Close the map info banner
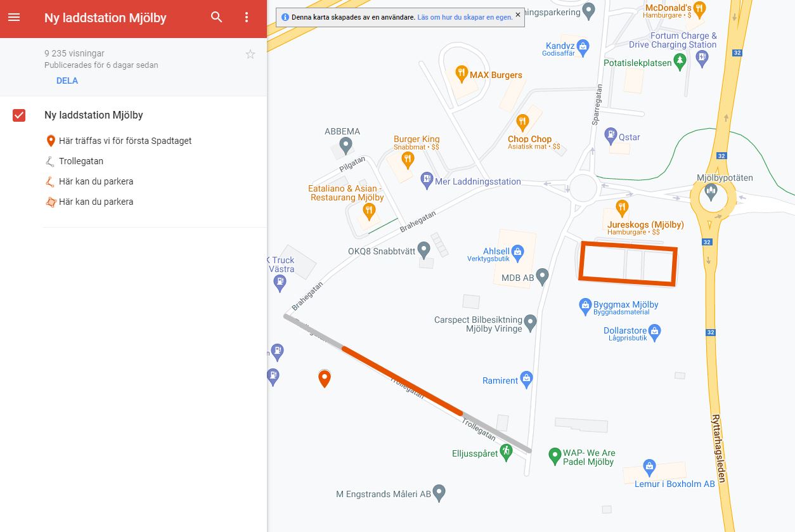This screenshot has height=532, width=795. [518, 15]
